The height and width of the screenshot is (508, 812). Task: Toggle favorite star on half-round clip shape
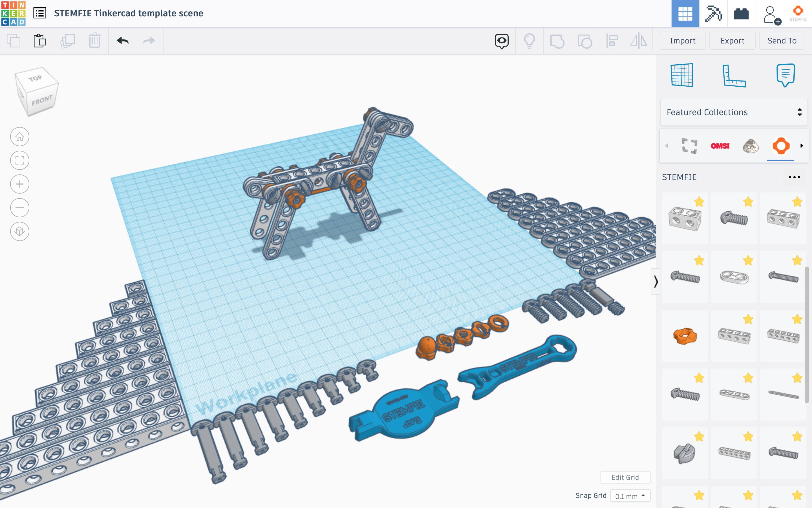click(699, 436)
